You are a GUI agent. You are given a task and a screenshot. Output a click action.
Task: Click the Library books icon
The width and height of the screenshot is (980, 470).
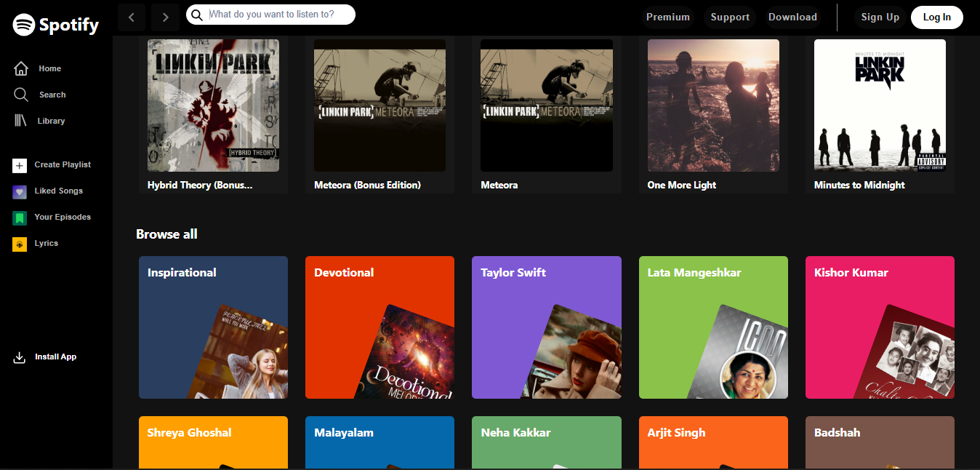pyautogui.click(x=20, y=121)
